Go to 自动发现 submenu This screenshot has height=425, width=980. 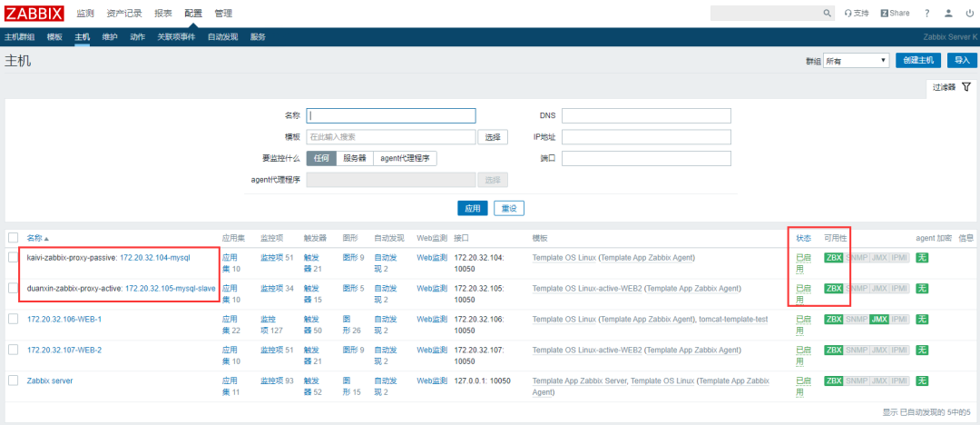(x=222, y=37)
